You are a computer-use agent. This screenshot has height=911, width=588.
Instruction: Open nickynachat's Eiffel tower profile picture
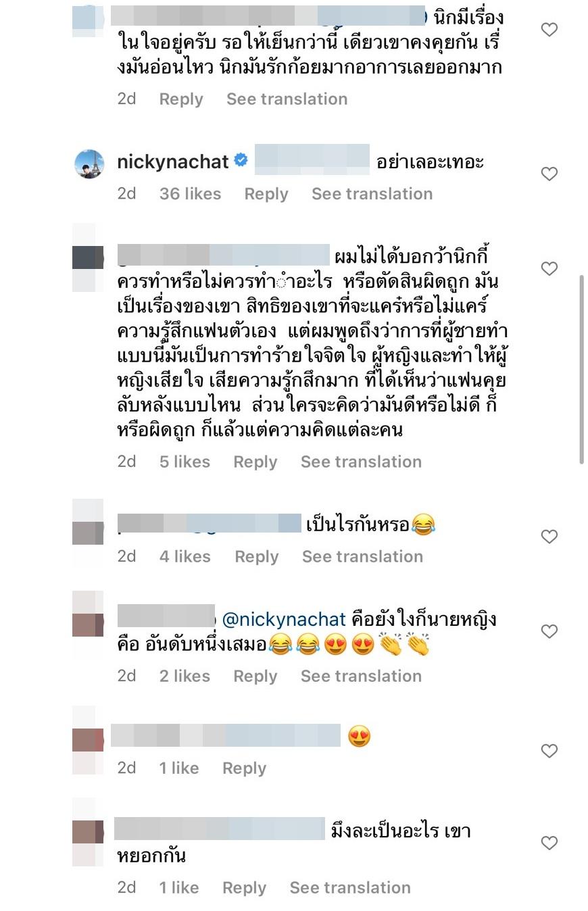pyautogui.click(x=89, y=164)
